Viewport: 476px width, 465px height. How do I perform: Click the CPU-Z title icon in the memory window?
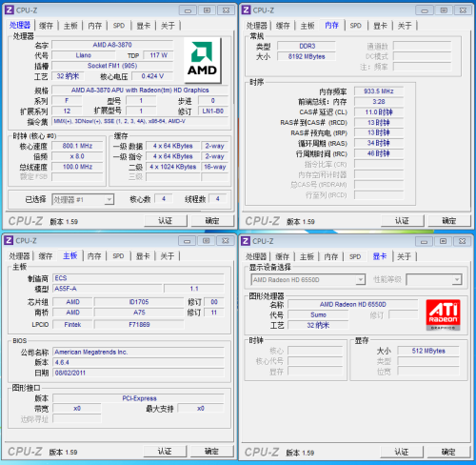pos(246,10)
